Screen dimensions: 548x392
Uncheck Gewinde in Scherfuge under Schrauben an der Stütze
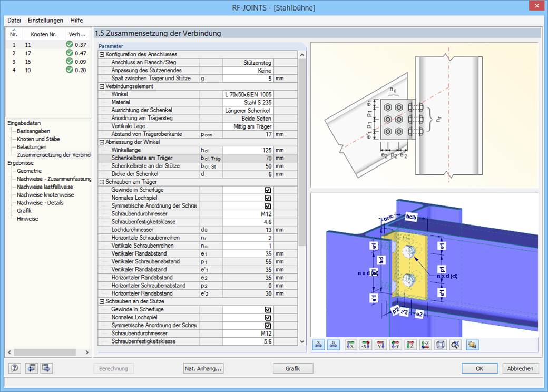click(x=268, y=310)
